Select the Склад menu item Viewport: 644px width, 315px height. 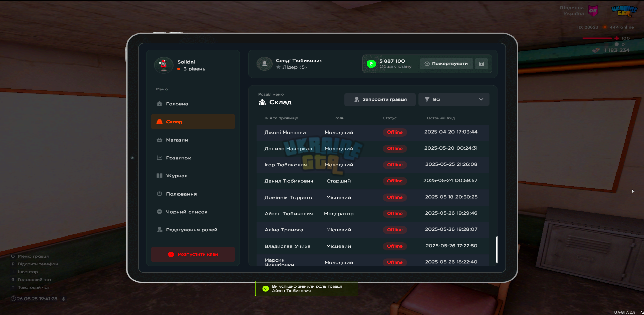[x=193, y=122]
